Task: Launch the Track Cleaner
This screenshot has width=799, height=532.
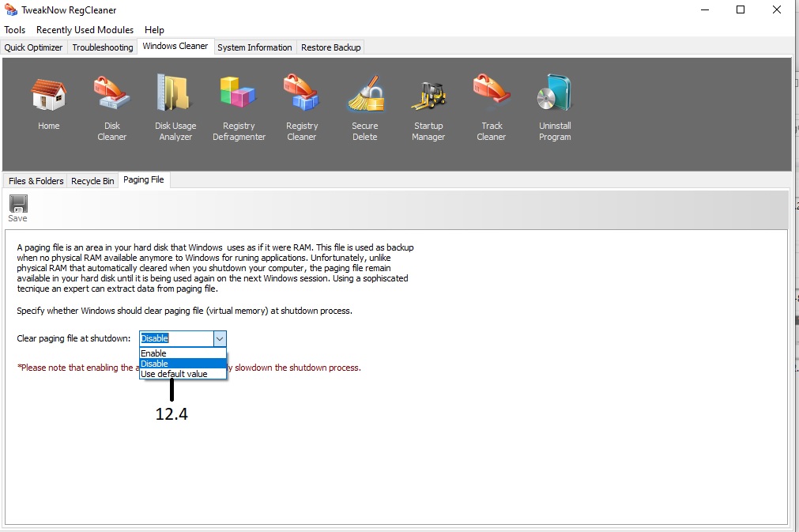Action: (492, 90)
